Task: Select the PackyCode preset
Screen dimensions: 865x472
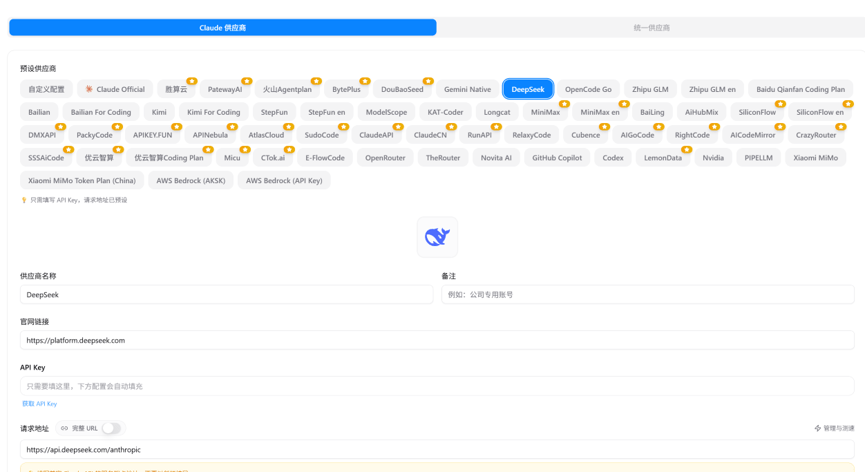Action: coord(94,135)
